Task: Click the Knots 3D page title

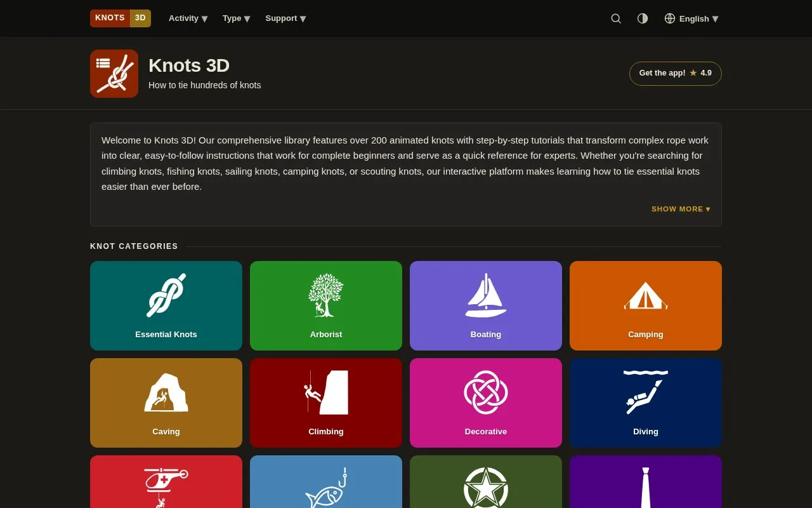Action: [189, 65]
